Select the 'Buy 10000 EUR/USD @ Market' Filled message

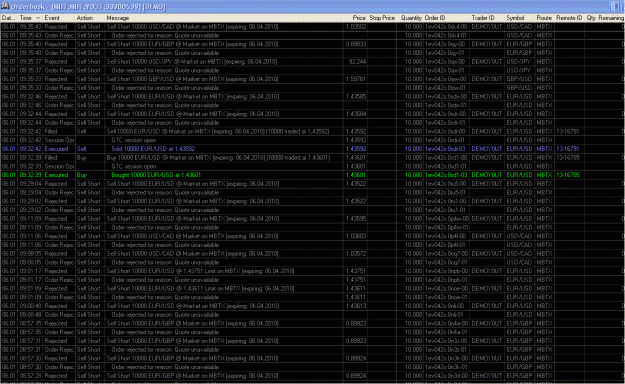point(218,158)
